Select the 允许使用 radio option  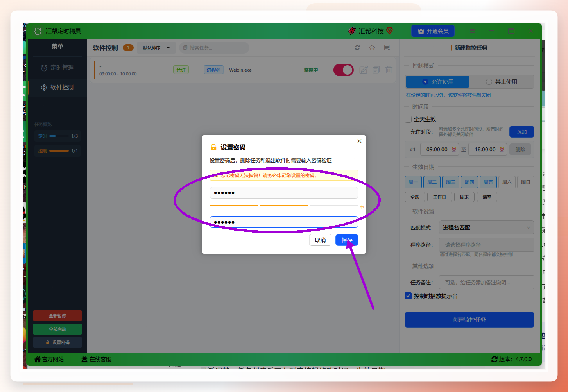(x=437, y=82)
